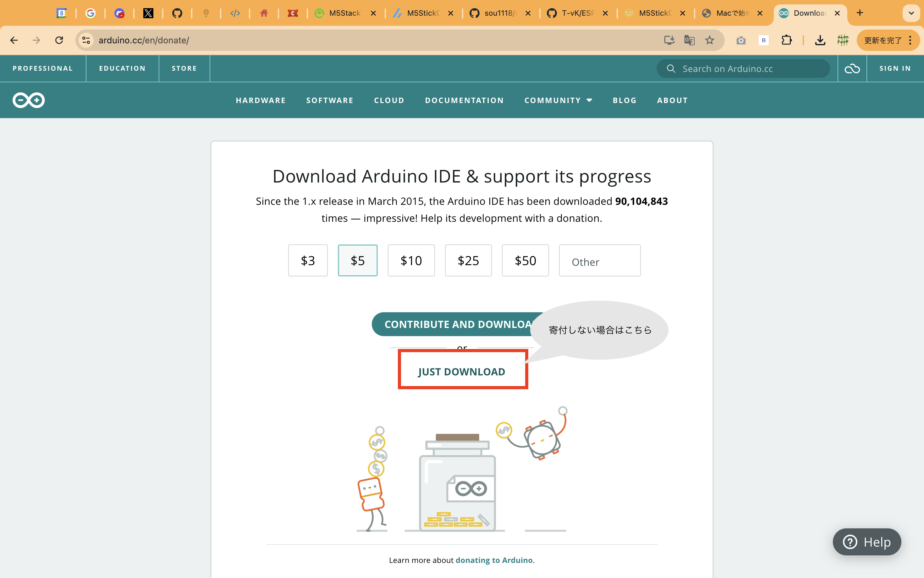Image resolution: width=924 pixels, height=578 pixels.
Task: Select the $3 donation amount
Action: (308, 260)
